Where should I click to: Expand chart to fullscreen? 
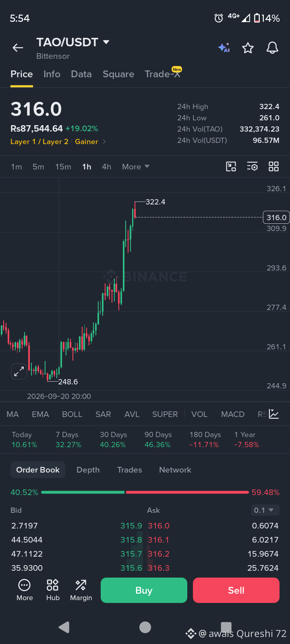click(19, 371)
